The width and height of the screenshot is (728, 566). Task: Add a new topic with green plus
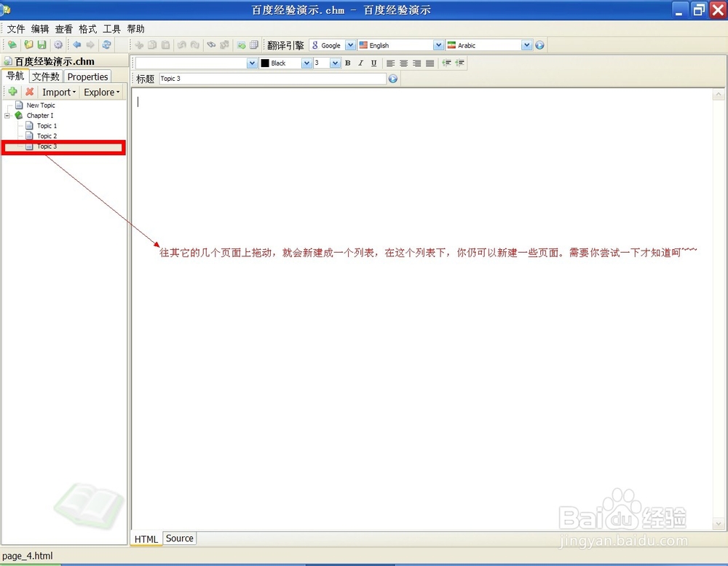tap(12, 92)
